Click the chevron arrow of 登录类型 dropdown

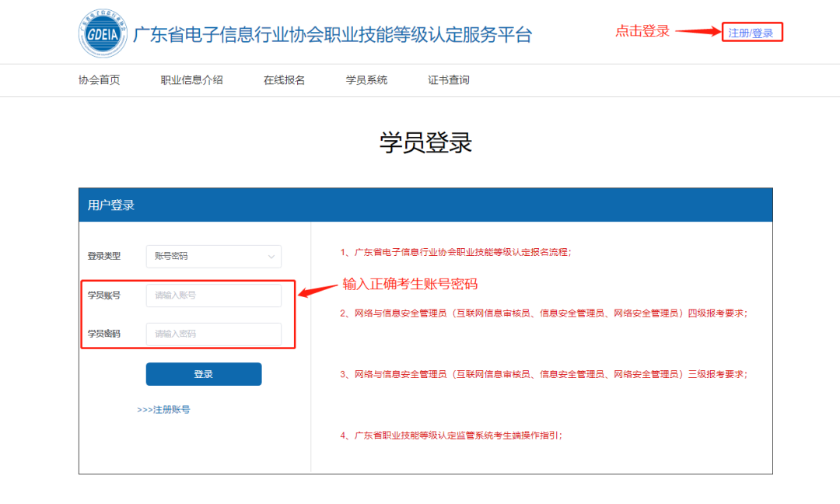coord(271,257)
